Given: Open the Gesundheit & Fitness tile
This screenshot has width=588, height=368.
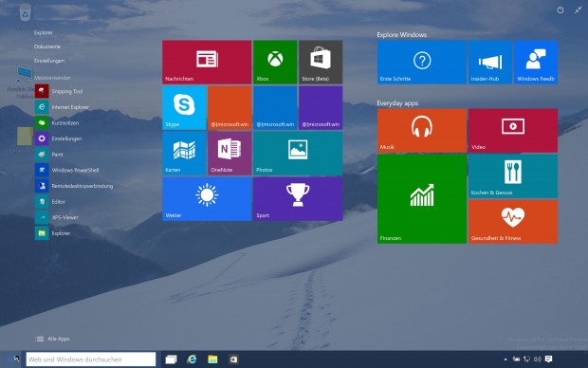Looking at the screenshot, I should (513, 221).
